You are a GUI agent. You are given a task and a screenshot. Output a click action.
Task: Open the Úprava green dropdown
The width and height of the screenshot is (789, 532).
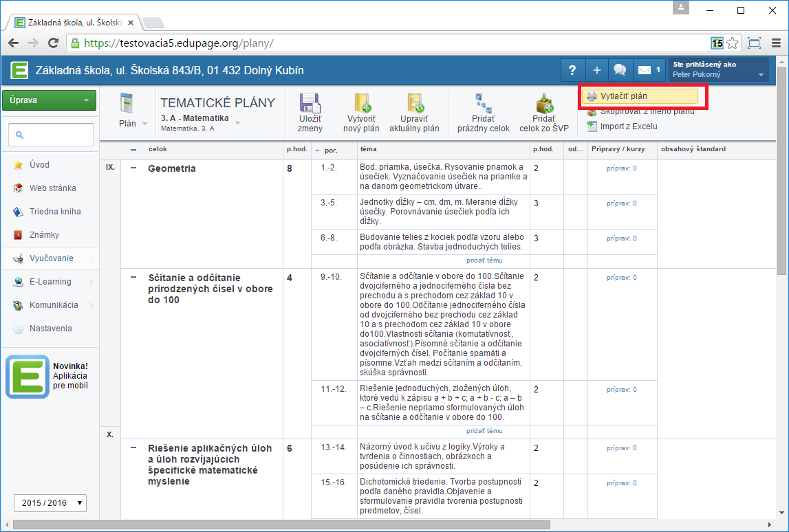click(49, 100)
